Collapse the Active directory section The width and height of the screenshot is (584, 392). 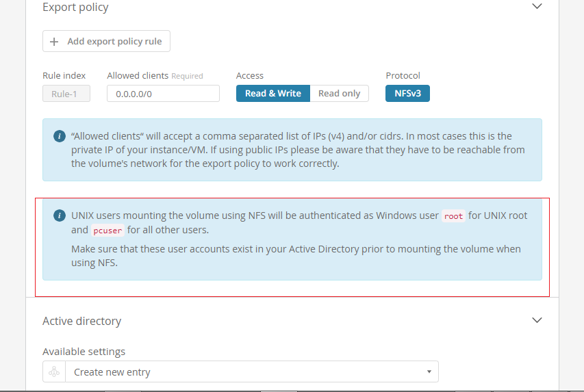[537, 320]
